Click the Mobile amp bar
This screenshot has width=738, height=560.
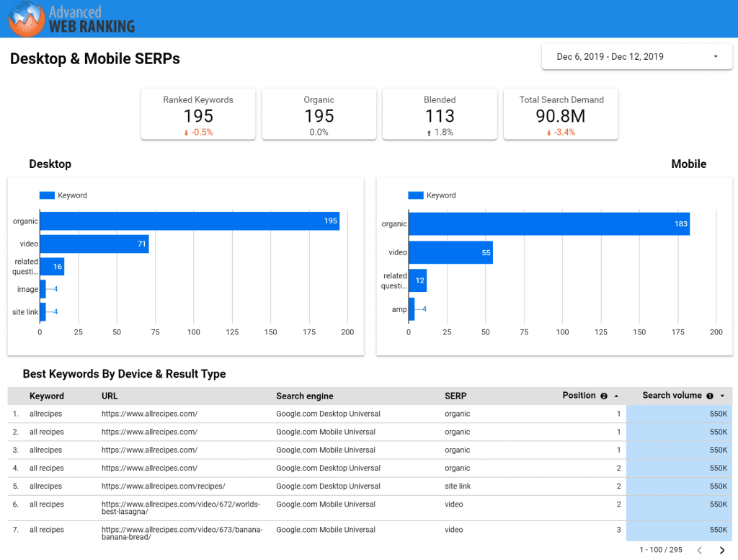click(x=412, y=309)
